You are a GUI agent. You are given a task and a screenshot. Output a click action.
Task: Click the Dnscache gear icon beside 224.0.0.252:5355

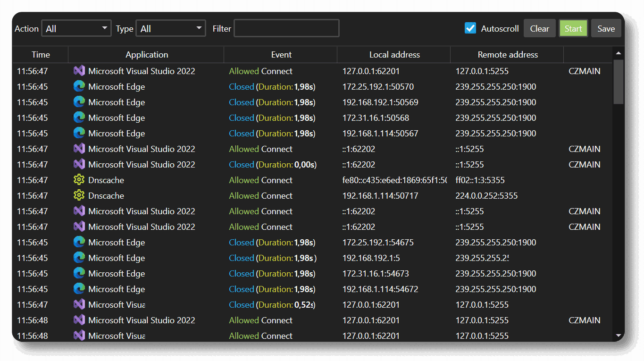tap(79, 195)
